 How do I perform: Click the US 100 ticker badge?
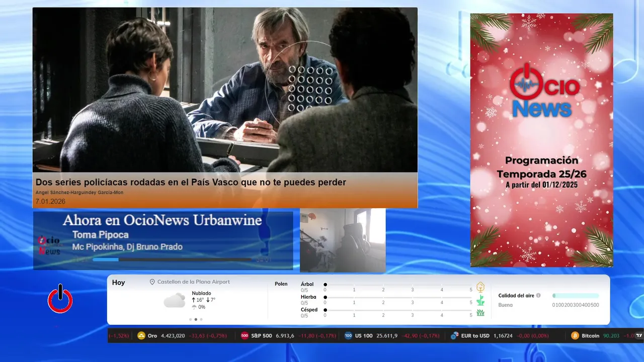pos(348,336)
